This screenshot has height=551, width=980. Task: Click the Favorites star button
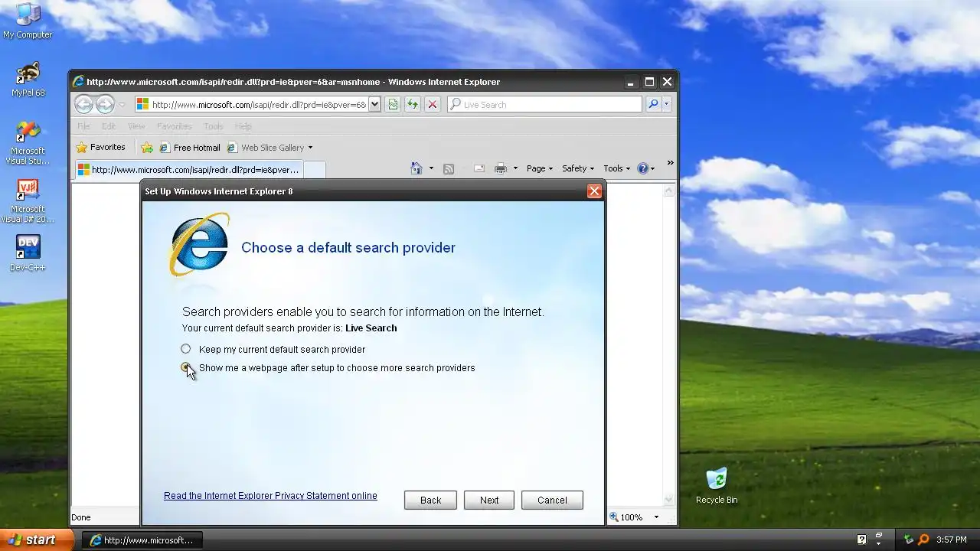tap(100, 148)
